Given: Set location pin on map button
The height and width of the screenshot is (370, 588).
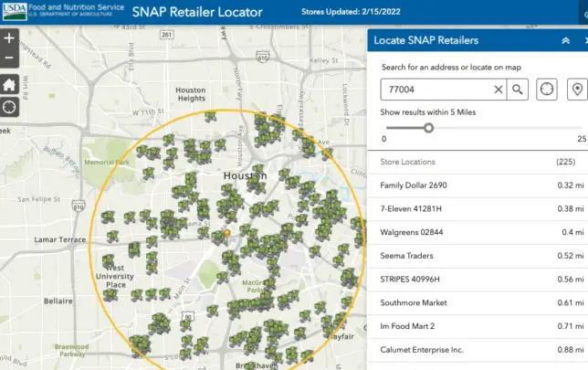Looking at the screenshot, I should point(577,90).
